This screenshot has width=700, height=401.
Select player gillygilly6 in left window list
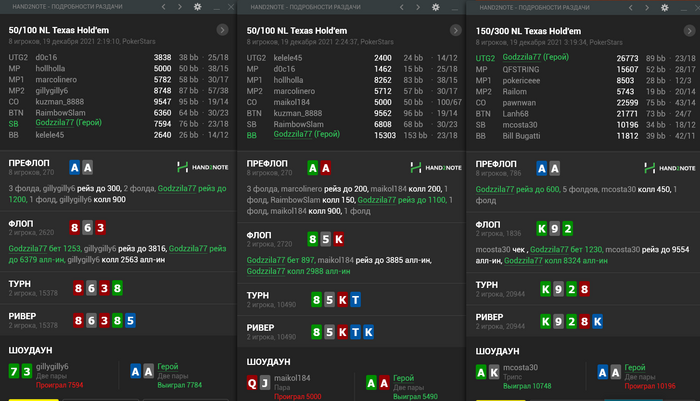pos(52,91)
